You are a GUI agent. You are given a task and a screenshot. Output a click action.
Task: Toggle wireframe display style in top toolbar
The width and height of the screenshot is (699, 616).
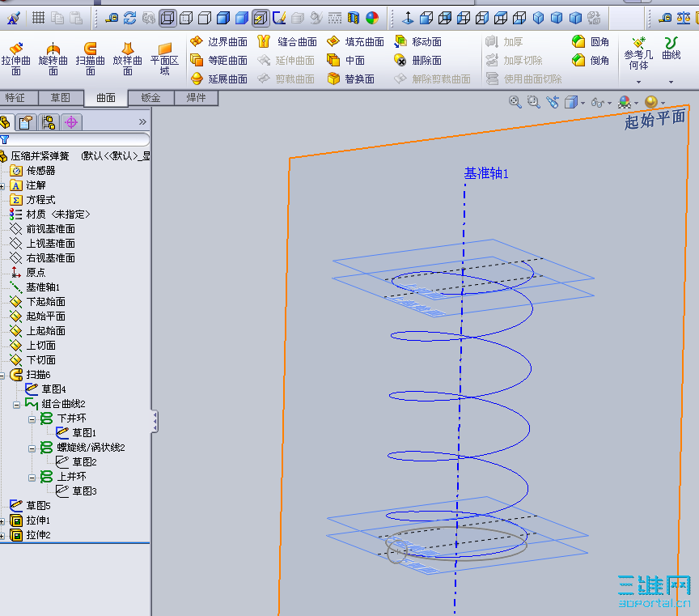(x=168, y=19)
